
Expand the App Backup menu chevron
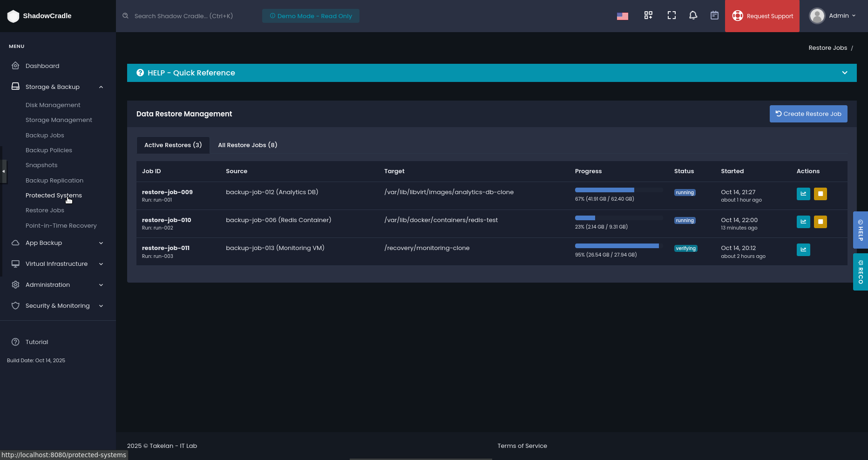[101, 243]
